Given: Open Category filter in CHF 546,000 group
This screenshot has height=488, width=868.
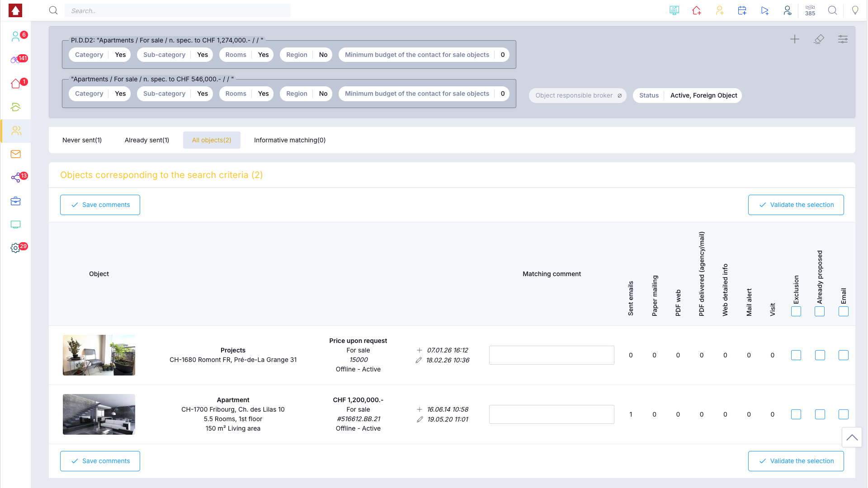Looking at the screenshot, I should [x=100, y=94].
